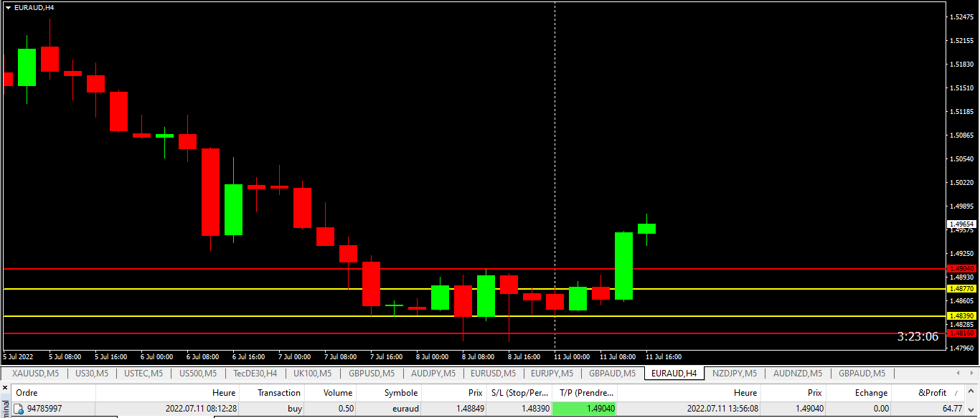The image size is (980, 418).
Task: Select the TecDE30,H4 chart tab
Action: [255, 374]
